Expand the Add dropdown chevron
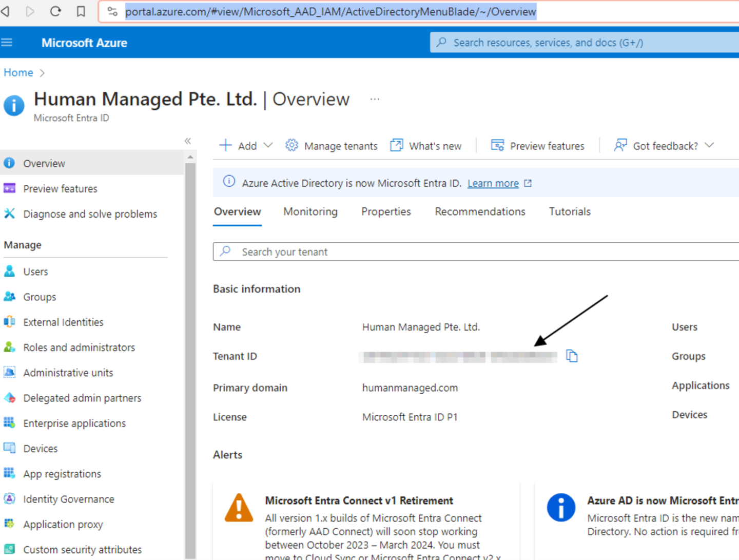 [x=268, y=145]
